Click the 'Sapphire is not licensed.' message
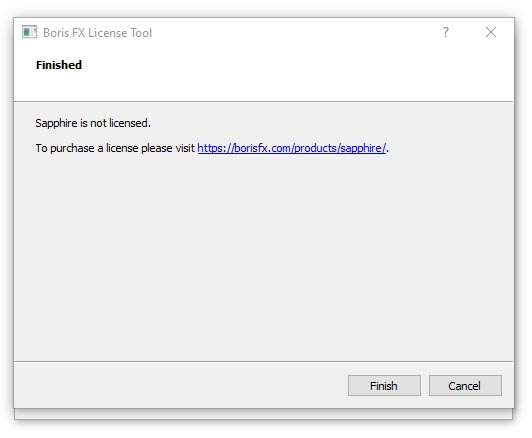 click(x=93, y=123)
